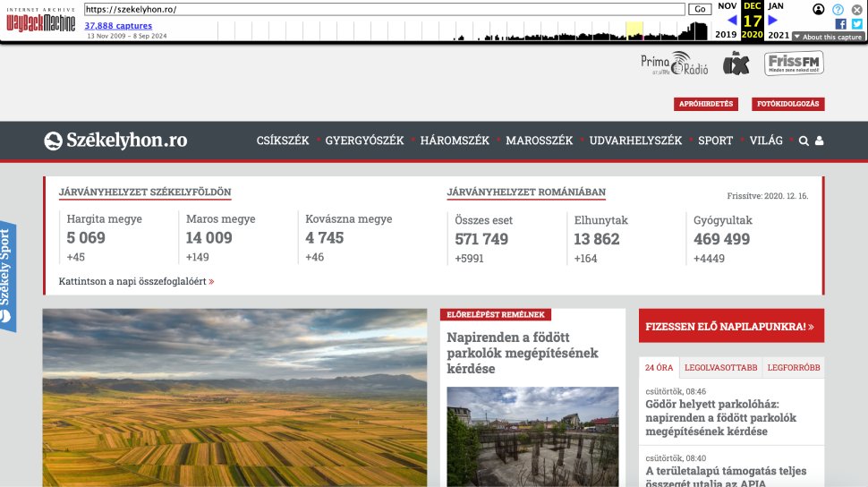The height and width of the screenshot is (487, 868).
Task: Go to previous capture with left arrow
Action: coord(732,21)
